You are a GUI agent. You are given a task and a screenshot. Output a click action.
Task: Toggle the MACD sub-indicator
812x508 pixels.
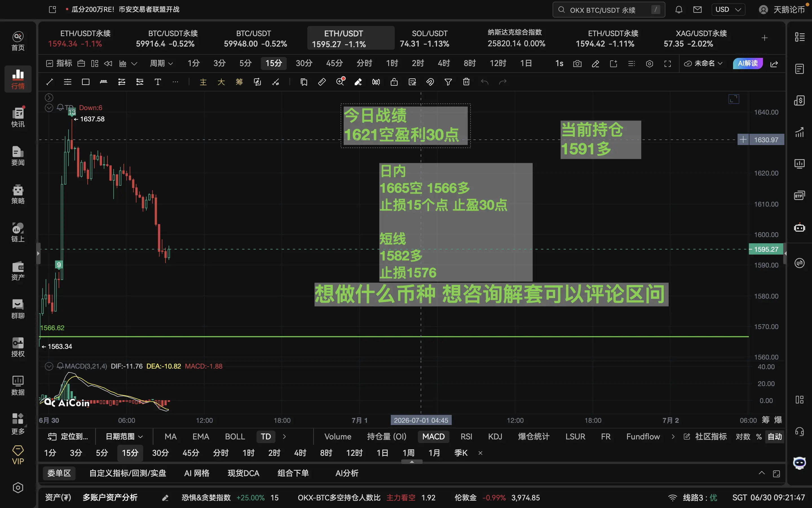pyautogui.click(x=433, y=436)
